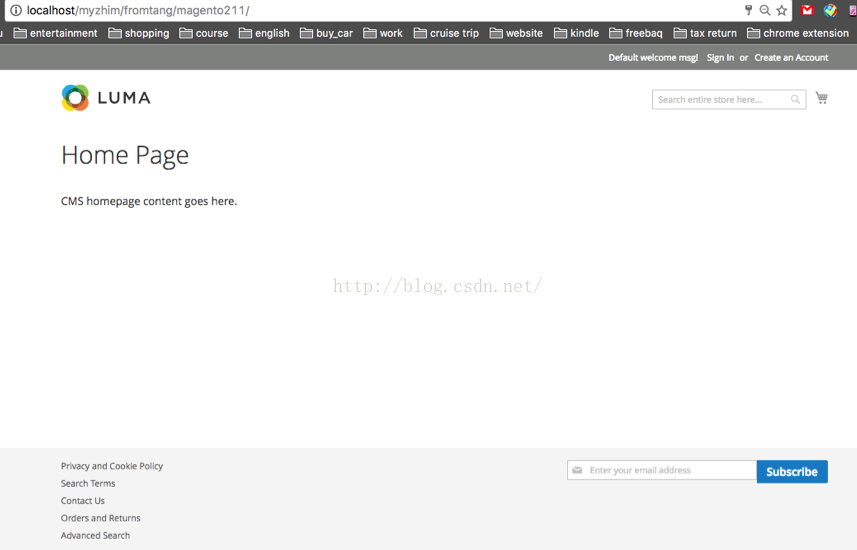This screenshot has height=550, width=857.
Task: Click the search magnifier icon in store search
Action: click(795, 100)
